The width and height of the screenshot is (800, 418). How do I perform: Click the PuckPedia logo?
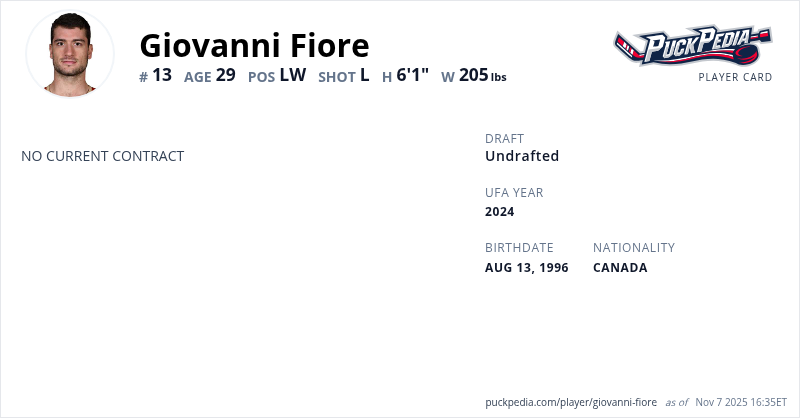coord(692,45)
